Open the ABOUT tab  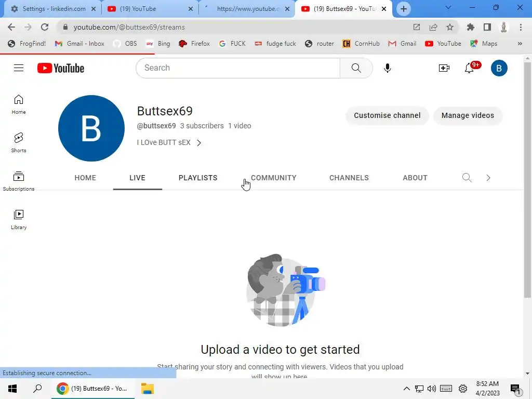coord(415,178)
